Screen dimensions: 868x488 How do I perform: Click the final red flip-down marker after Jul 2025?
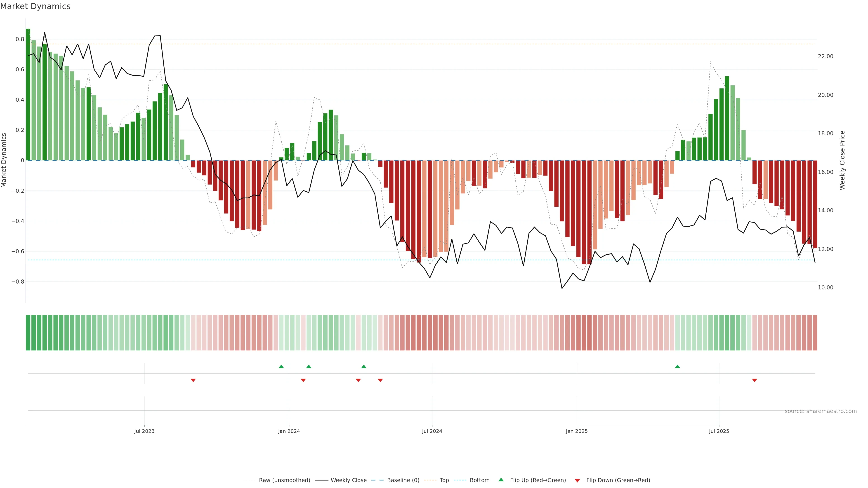[755, 380]
